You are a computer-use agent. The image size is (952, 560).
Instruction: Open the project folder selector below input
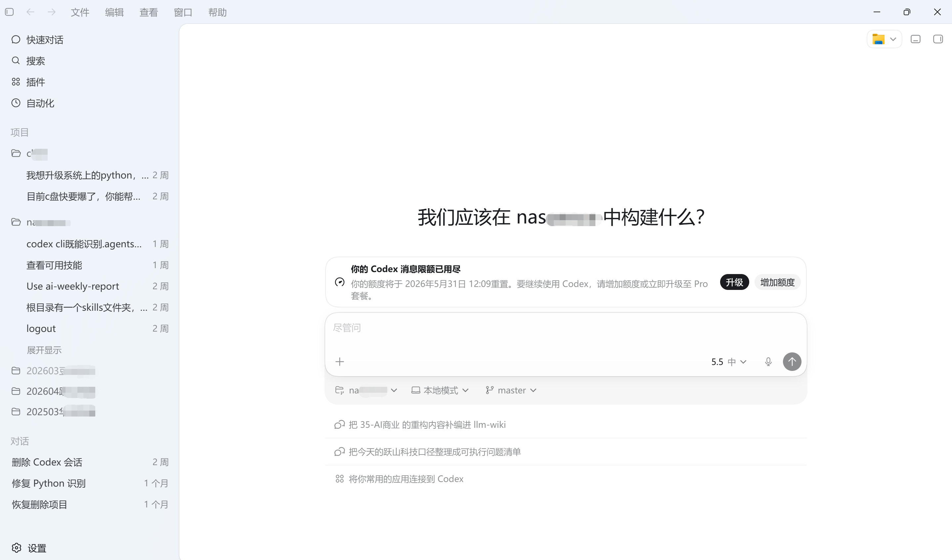pos(366,390)
